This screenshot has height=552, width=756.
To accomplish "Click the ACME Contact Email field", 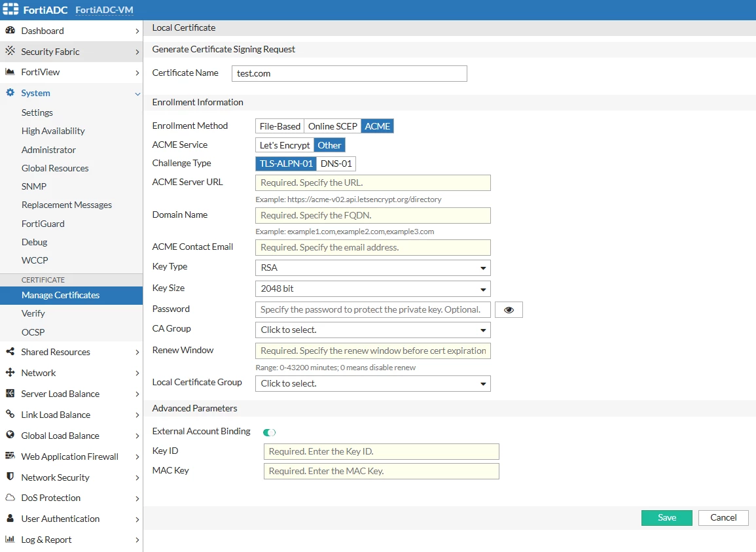I will pyautogui.click(x=372, y=248).
